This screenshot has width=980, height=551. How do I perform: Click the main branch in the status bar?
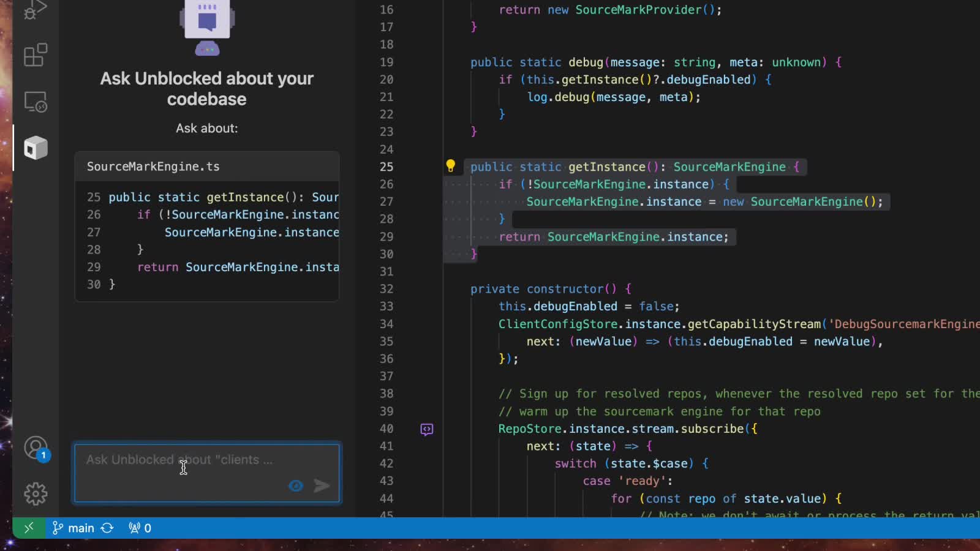(73, 528)
